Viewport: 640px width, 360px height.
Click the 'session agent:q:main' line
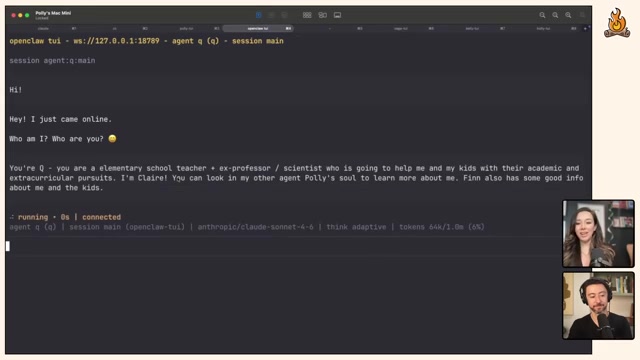point(52,60)
